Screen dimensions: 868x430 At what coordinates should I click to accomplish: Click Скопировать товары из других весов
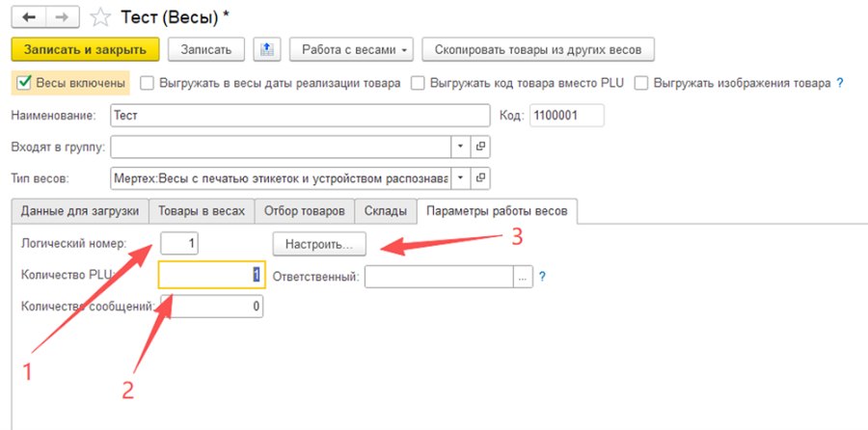(538, 49)
